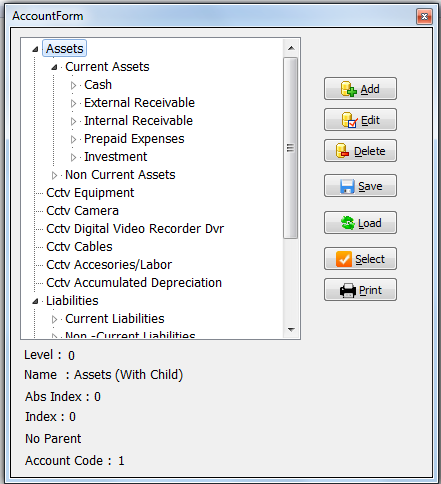The image size is (441, 484).
Task: Expand the Prepaid Expenses node
Action: (73, 139)
